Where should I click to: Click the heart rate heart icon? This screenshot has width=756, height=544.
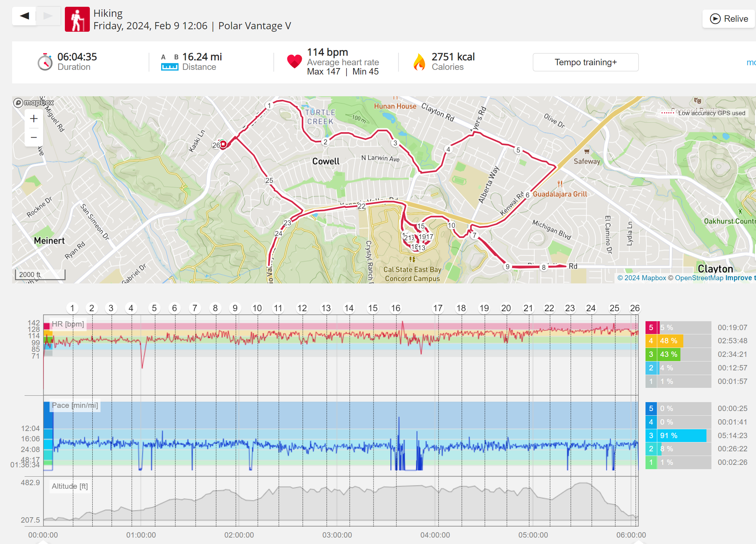[x=294, y=61]
